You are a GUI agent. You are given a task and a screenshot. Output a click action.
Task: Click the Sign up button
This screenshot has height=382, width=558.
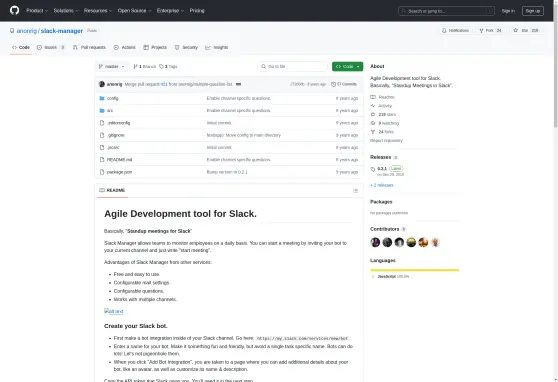(532, 11)
